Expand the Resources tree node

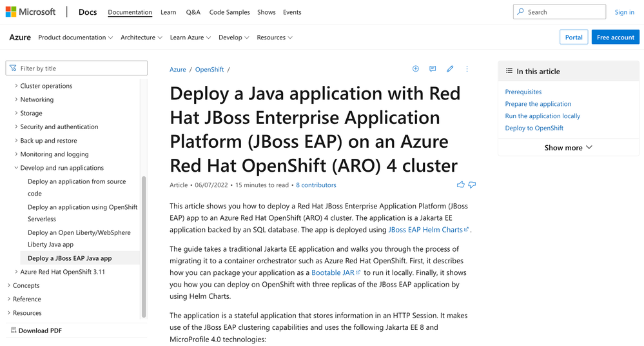[x=8, y=312]
